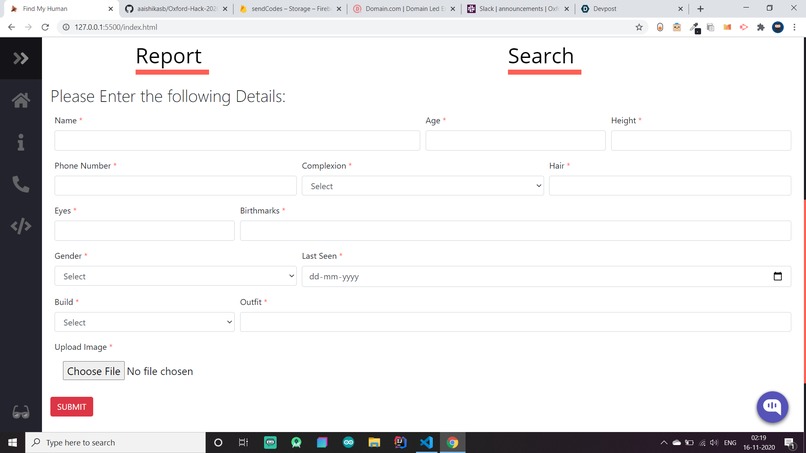Click the Windows taskbar search box
This screenshot has height=453, width=806.
115,442
